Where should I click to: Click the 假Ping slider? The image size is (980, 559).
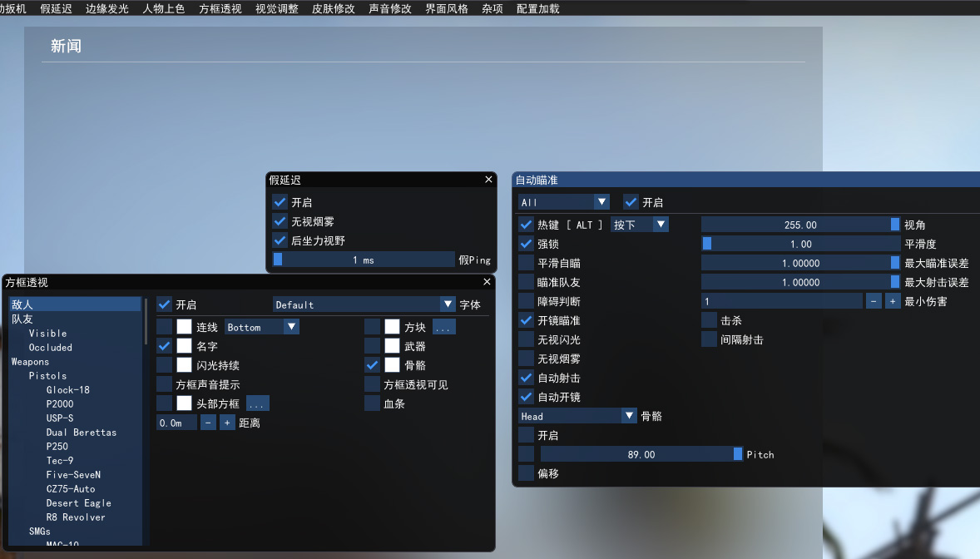point(364,260)
